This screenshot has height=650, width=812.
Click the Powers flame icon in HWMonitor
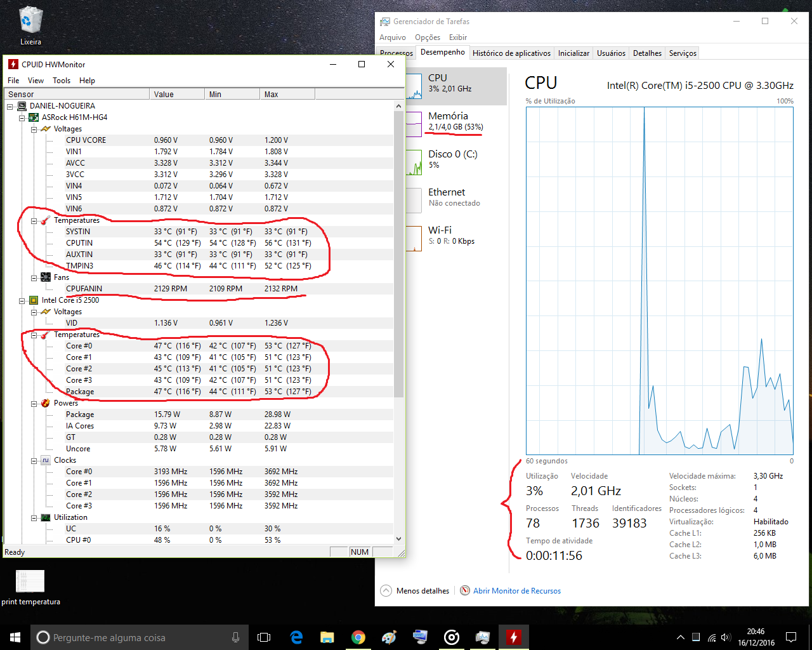pos(46,403)
